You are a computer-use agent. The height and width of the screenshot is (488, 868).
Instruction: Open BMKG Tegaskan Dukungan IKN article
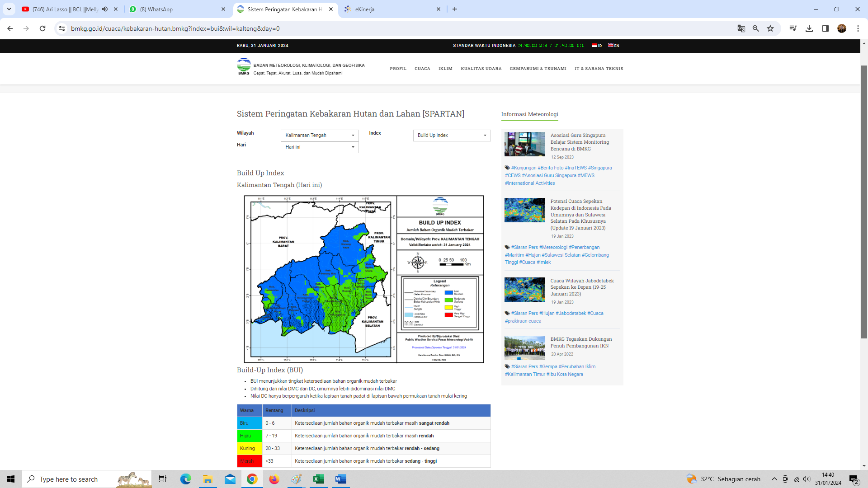coord(581,343)
